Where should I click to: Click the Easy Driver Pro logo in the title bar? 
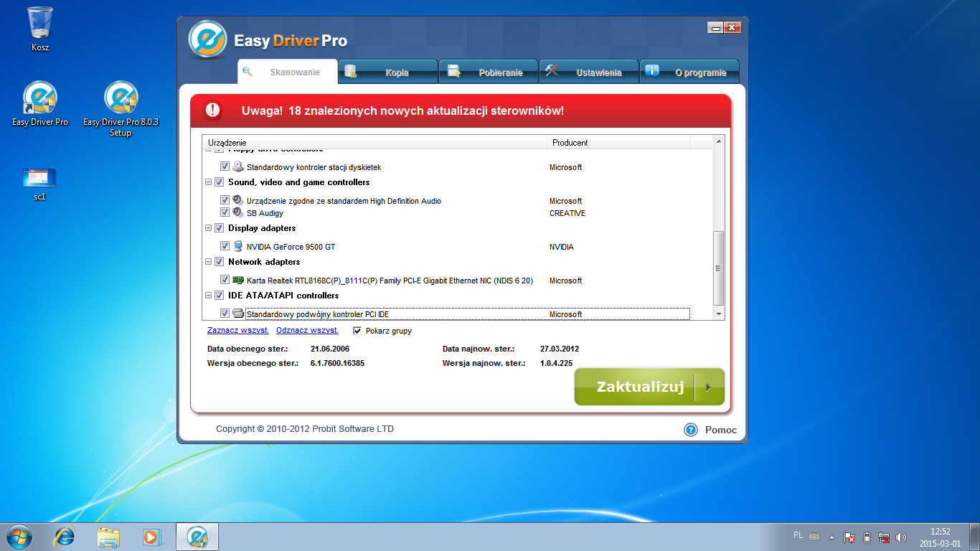pyautogui.click(x=208, y=39)
